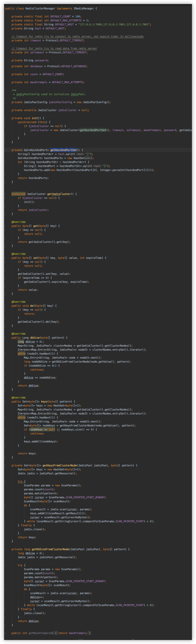Image resolution: width=196 pixels, height=644 pixels.
Task: Click the new JedisCluster constructor call
Action: click(x=67, y=130)
